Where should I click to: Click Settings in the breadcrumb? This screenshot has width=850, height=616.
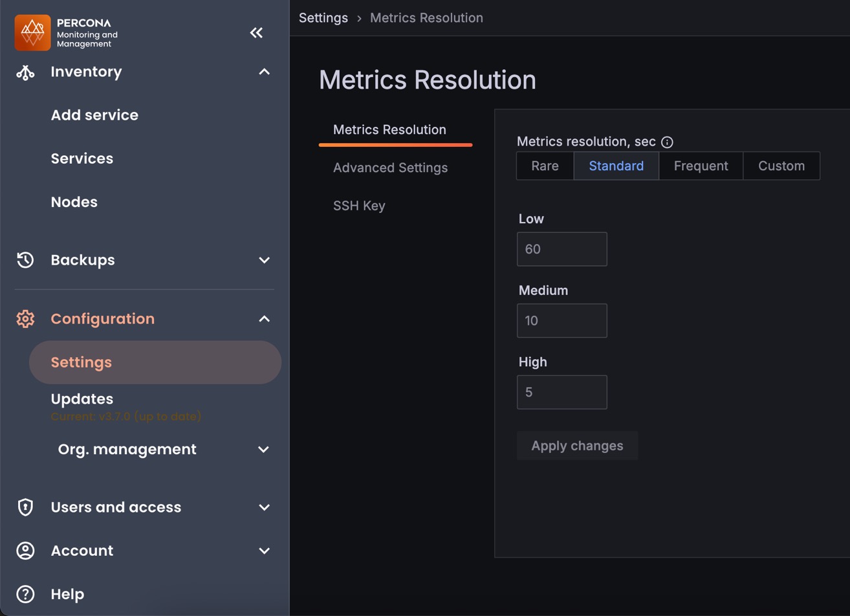pos(323,18)
